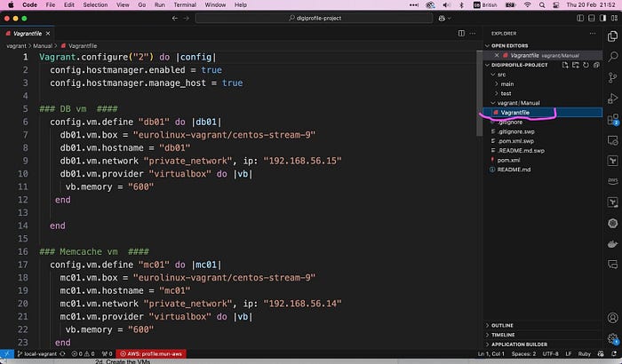Open the Terminal menu
The image size is (622, 364).
point(185,4)
